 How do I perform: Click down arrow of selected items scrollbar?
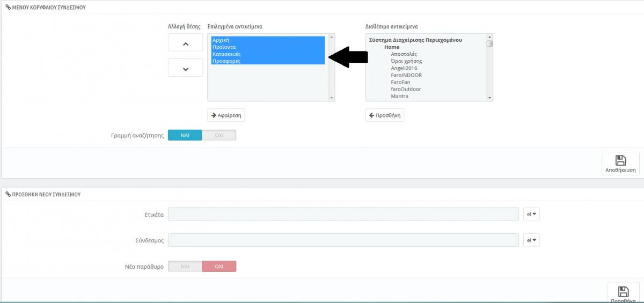click(x=331, y=98)
